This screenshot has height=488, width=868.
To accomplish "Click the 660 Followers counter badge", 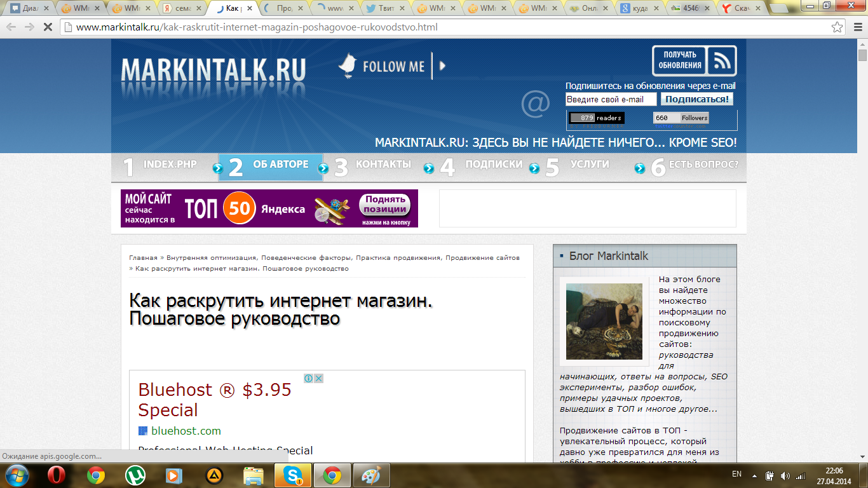I will [681, 118].
